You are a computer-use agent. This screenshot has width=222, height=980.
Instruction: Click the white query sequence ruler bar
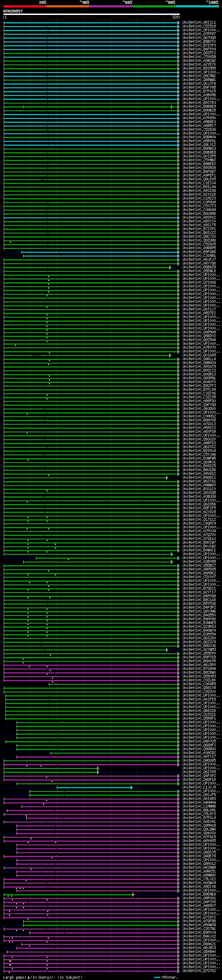pos(92,15)
